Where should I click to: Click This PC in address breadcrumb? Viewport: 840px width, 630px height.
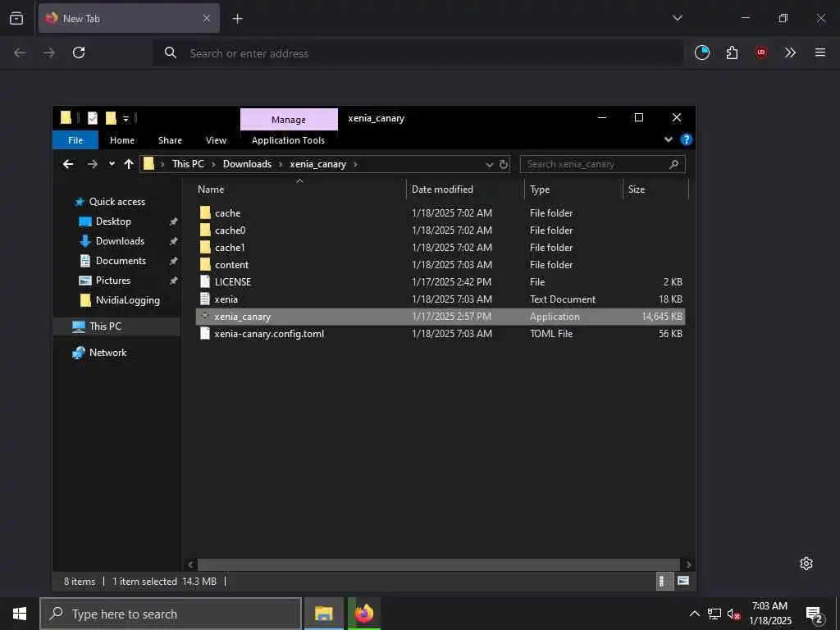pyautogui.click(x=188, y=164)
